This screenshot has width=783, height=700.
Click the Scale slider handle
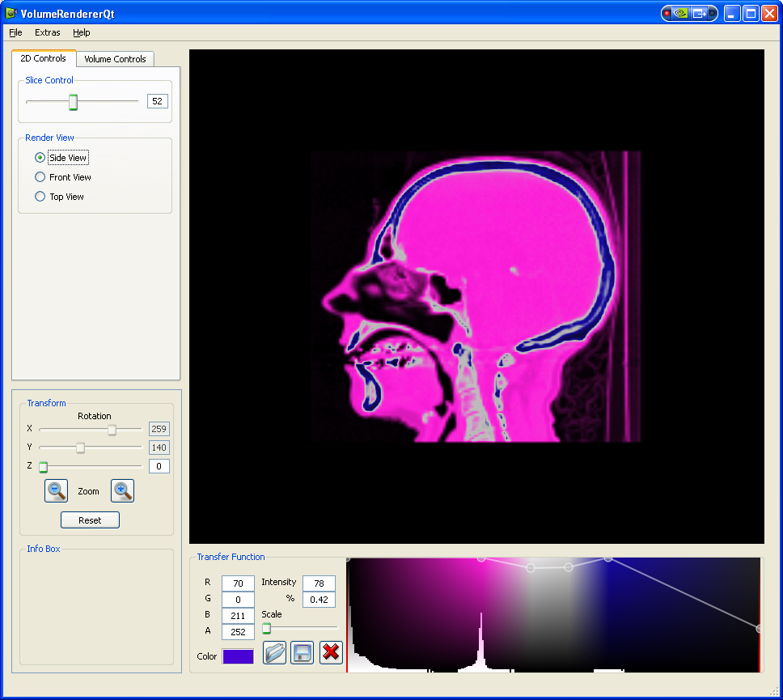click(x=266, y=628)
